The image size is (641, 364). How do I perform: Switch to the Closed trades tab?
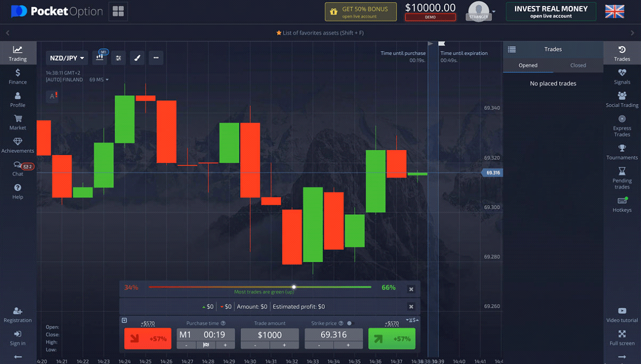[x=578, y=66]
